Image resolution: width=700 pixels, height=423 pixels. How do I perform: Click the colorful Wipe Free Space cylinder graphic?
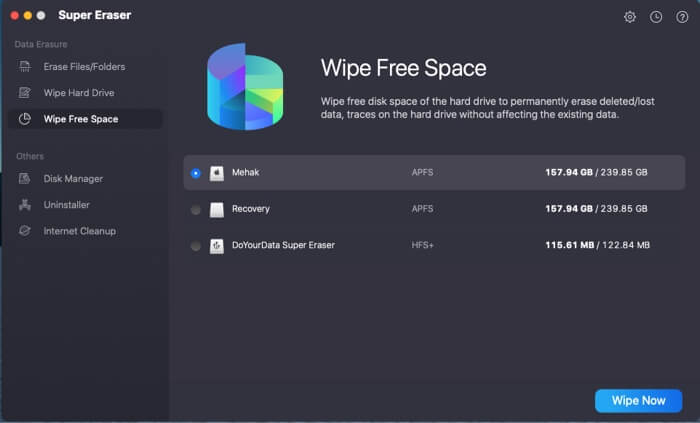click(245, 87)
